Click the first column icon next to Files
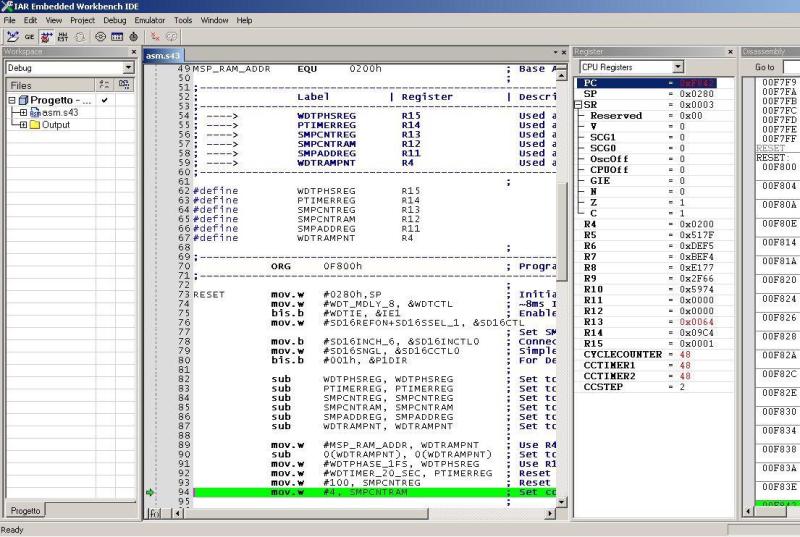800x537 pixels. tap(104, 85)
